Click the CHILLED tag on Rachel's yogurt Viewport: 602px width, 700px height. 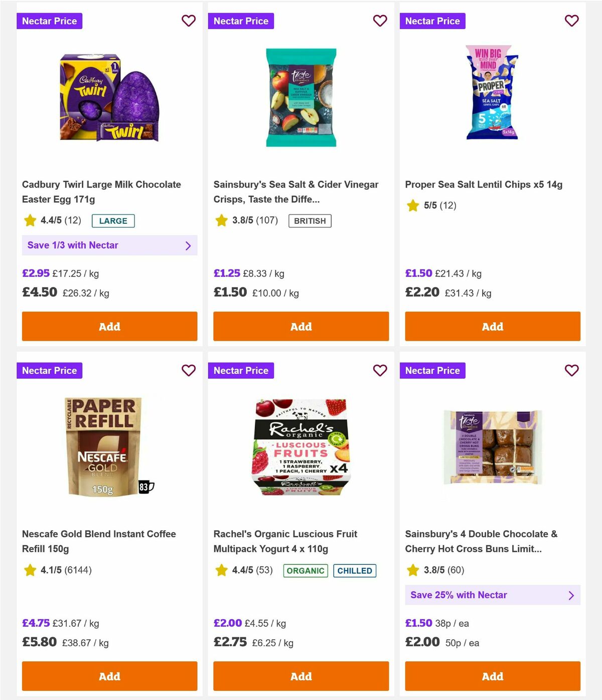coord(355,571)
